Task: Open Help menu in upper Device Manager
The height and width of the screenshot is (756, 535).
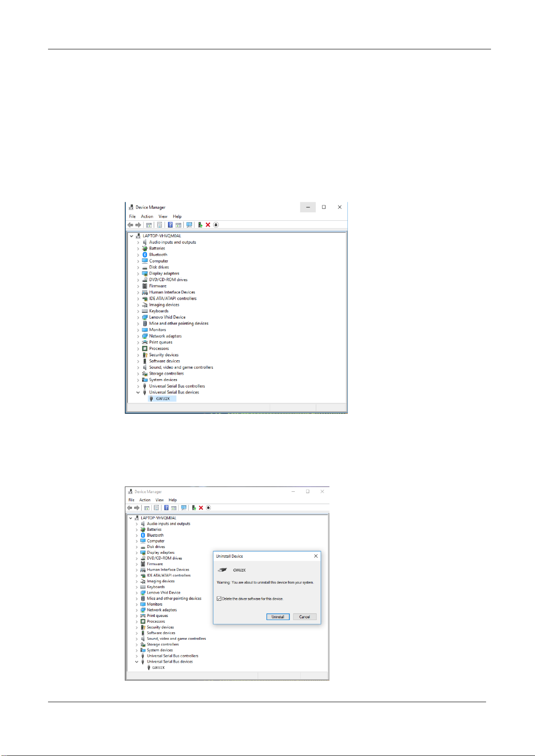Action: click(x=177, y=216)
